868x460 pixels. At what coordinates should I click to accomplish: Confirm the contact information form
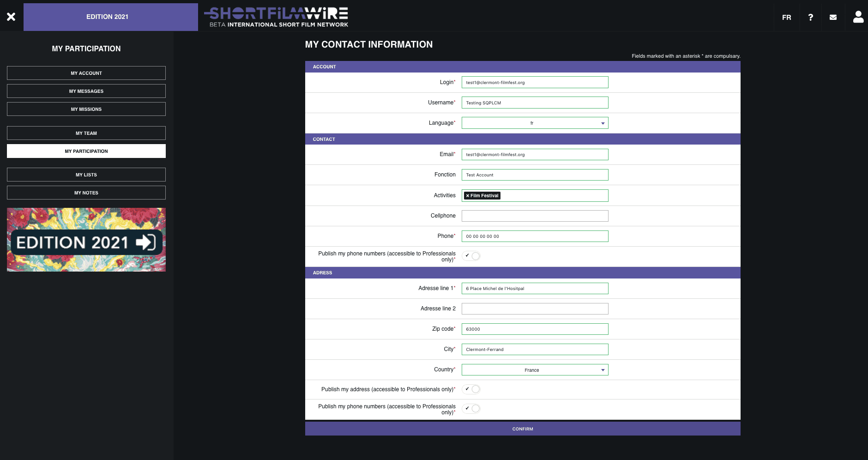coord(523,429)
